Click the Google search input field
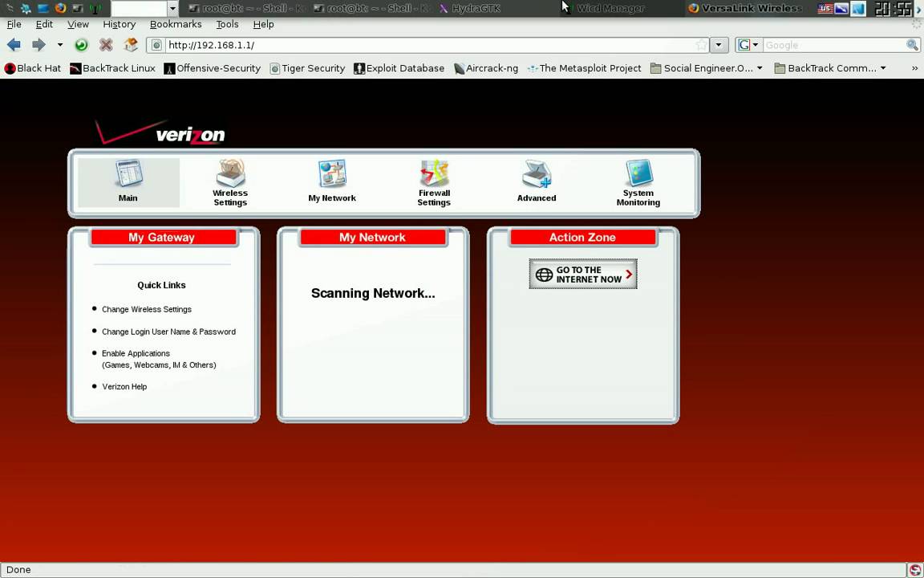 [833, 45]
